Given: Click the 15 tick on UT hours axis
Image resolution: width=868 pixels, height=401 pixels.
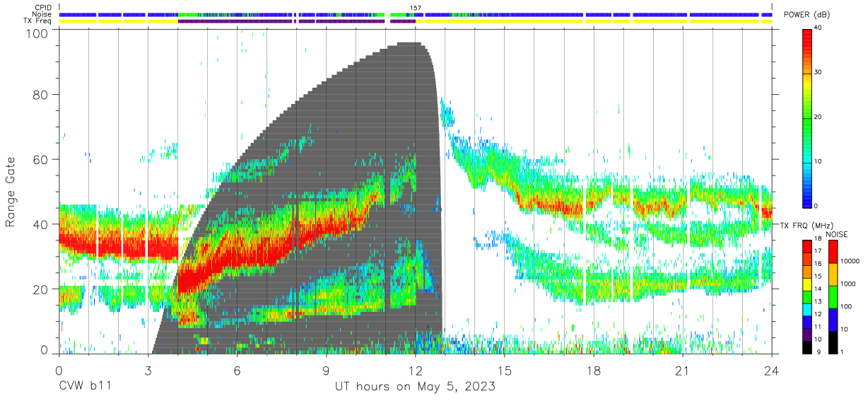Looking at the screenshot, I should point(505,370).
